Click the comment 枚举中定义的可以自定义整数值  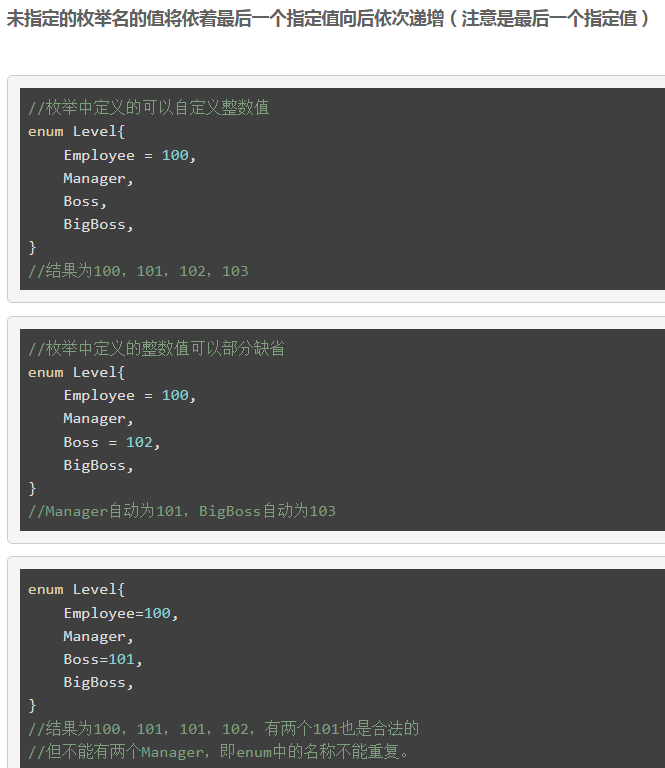pos(148,107)
